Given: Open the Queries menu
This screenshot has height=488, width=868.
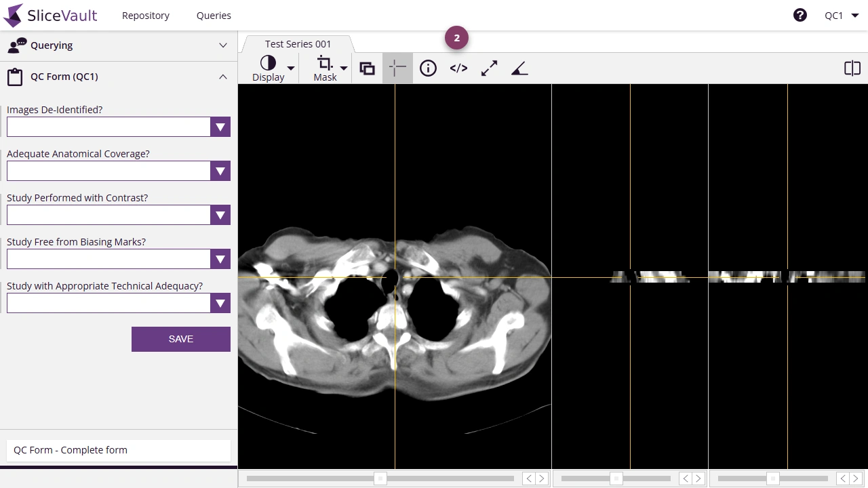Looking at the screenshot, I should click(x=214, y=15).
